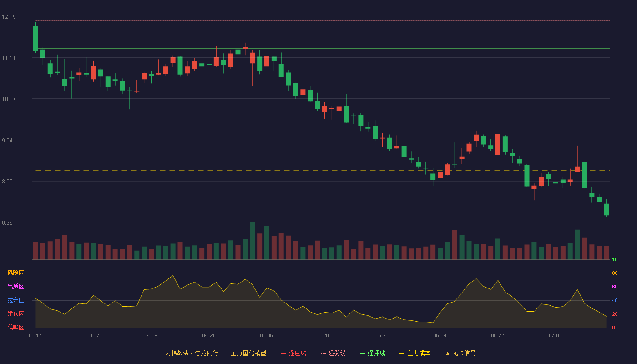Select the 建仓区 zone label
The width and height of the screenshot is (637, 364).
pyautogui.click(x=15, y=314)
